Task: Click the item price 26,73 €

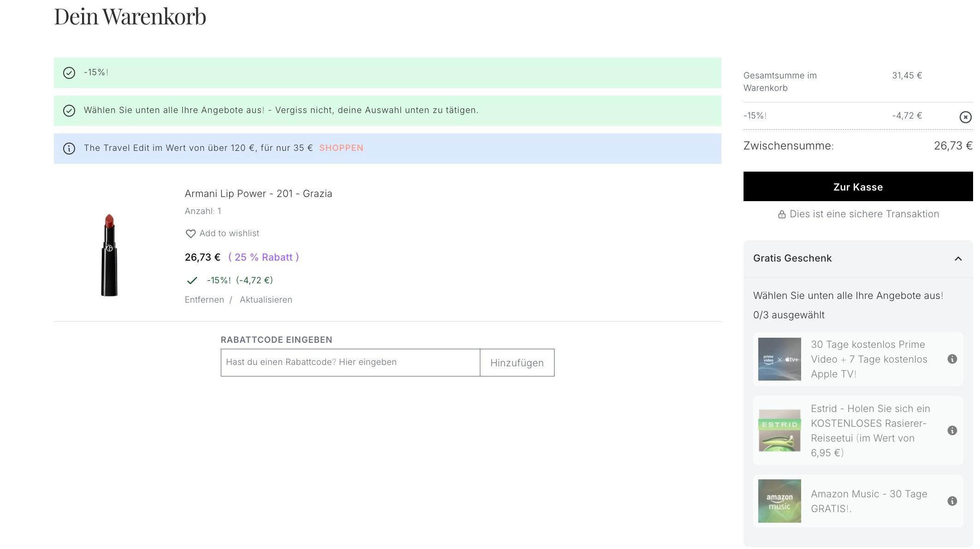Action: [202, 257]
